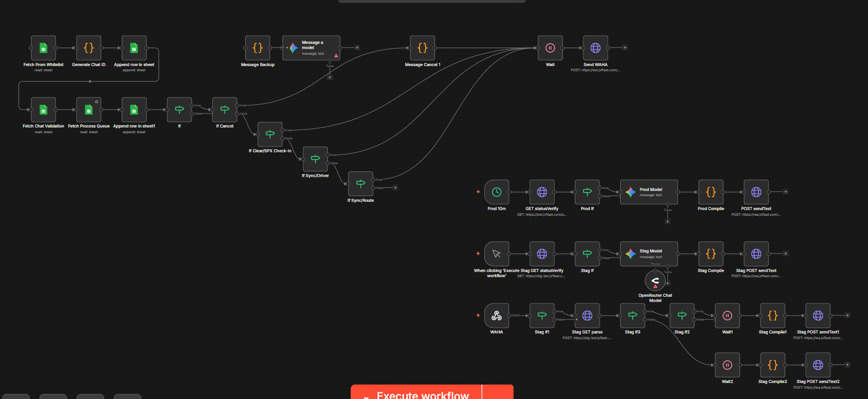Select the Stag POST sendText node

(756, 254)
